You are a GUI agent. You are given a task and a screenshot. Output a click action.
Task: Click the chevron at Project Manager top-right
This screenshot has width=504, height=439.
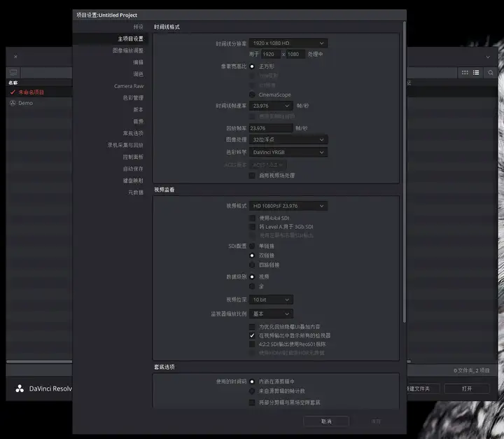point(488,57)
